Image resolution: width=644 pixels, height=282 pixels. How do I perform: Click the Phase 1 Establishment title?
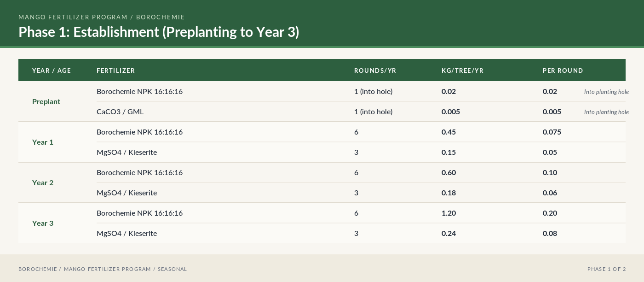(159, 32)
